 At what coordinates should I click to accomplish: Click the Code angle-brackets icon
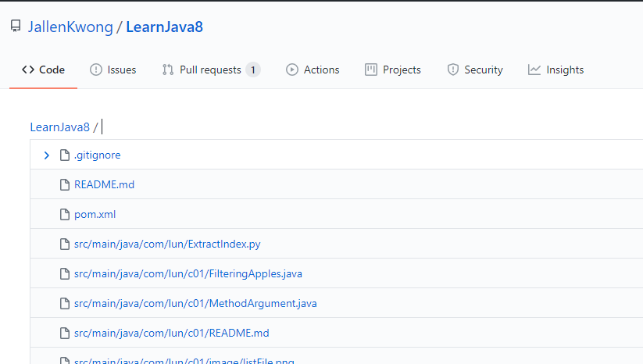pos(28,70)
